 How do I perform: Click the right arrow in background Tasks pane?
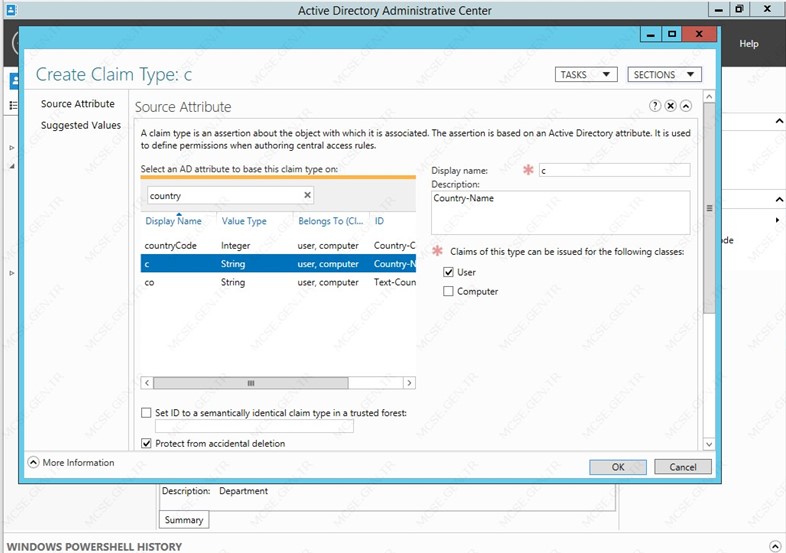[777, 220]
